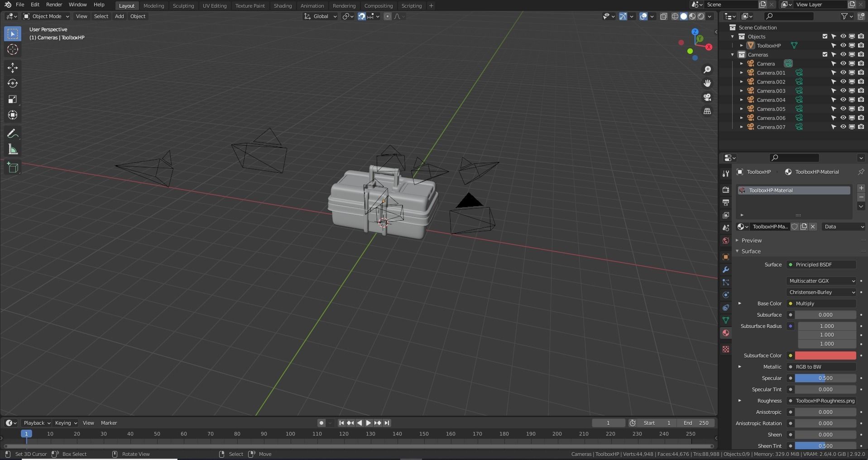Open the Render Properties tab
The width and height of the screenshot is (868, 460).
coord(725,190)
